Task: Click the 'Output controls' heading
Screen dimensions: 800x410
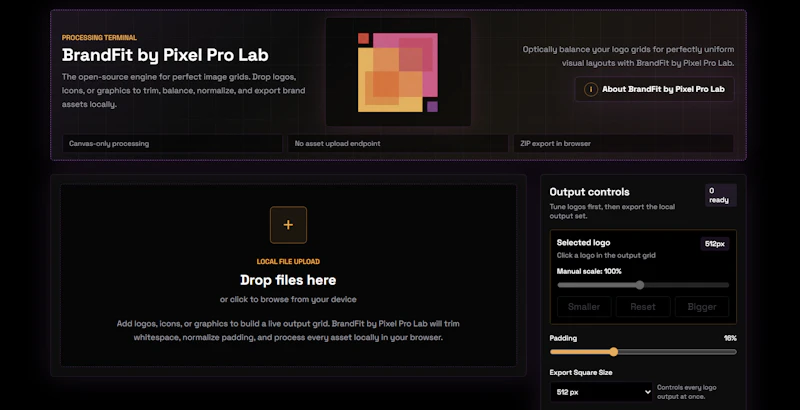Action: tap(589, 192)
